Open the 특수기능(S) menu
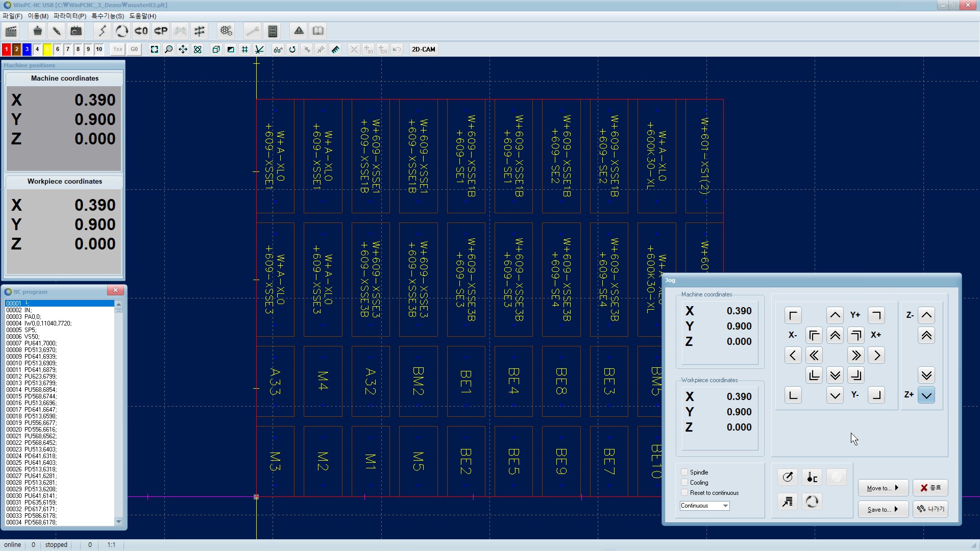The width and height of the screenshot is (980, 551). [x=108, y=16]
